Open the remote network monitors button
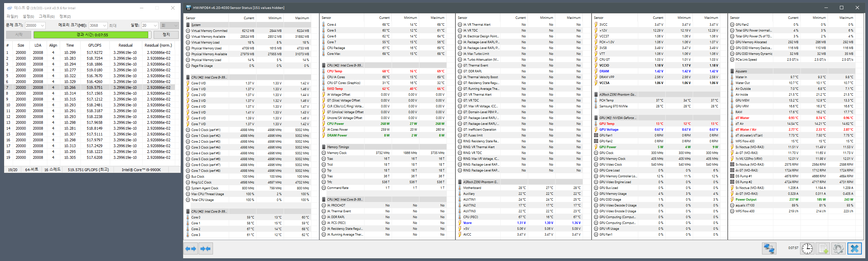 pyautogui.click(x=769, y=249)
